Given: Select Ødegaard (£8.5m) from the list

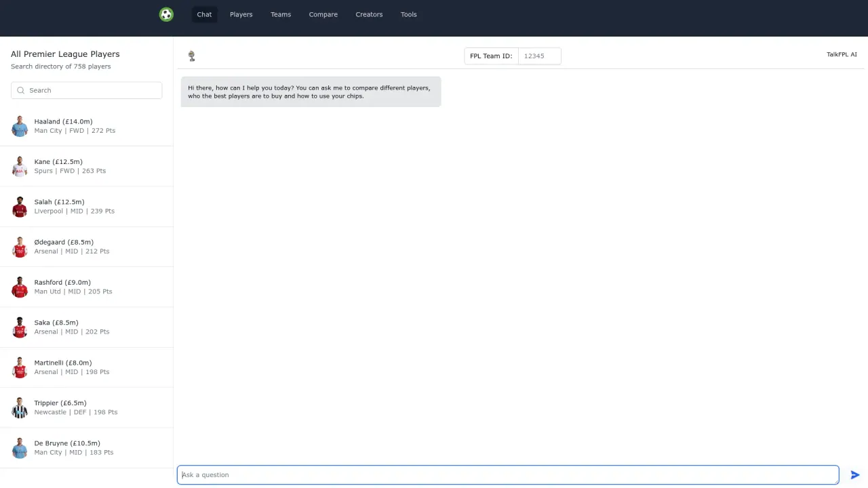Looking at the screenshot, I should (87, 247).
